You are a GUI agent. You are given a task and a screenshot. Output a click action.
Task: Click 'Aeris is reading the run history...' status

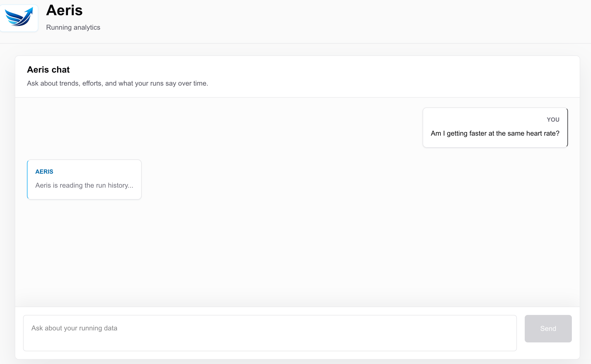pos(84,185)
